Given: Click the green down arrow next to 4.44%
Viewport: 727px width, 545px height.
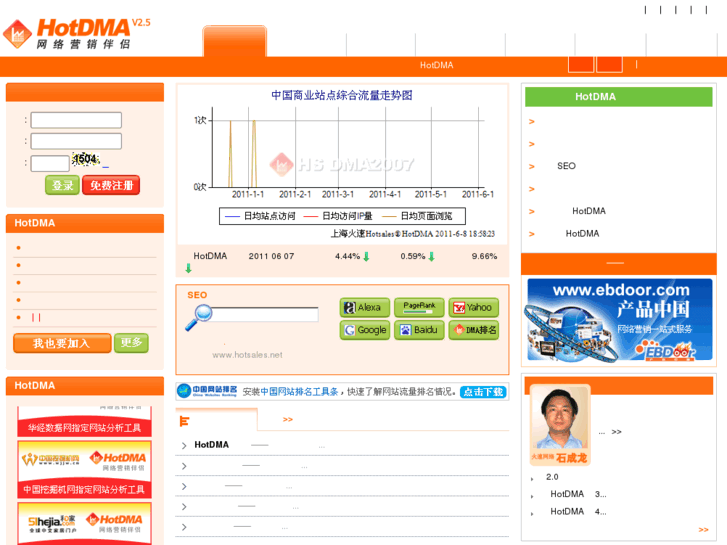Looking at the screenshot, I should coord(366,256).
